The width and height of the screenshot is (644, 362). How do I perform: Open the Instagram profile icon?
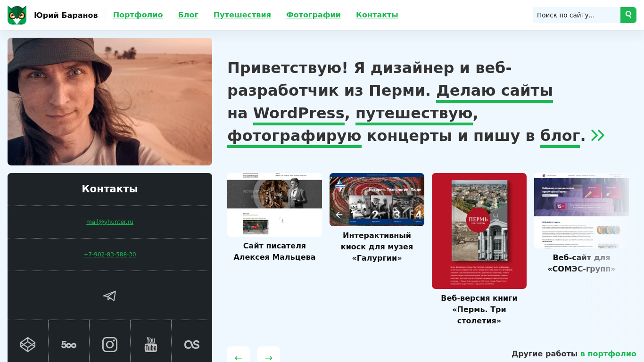pos(110,345)
